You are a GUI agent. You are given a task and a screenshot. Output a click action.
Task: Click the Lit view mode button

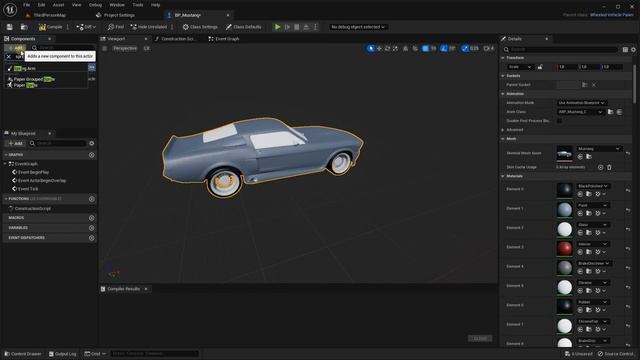[x=147, y=48]
